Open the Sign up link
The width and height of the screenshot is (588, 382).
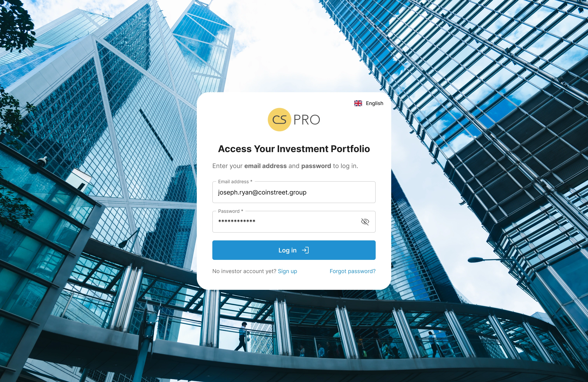[x=287, y=271]
